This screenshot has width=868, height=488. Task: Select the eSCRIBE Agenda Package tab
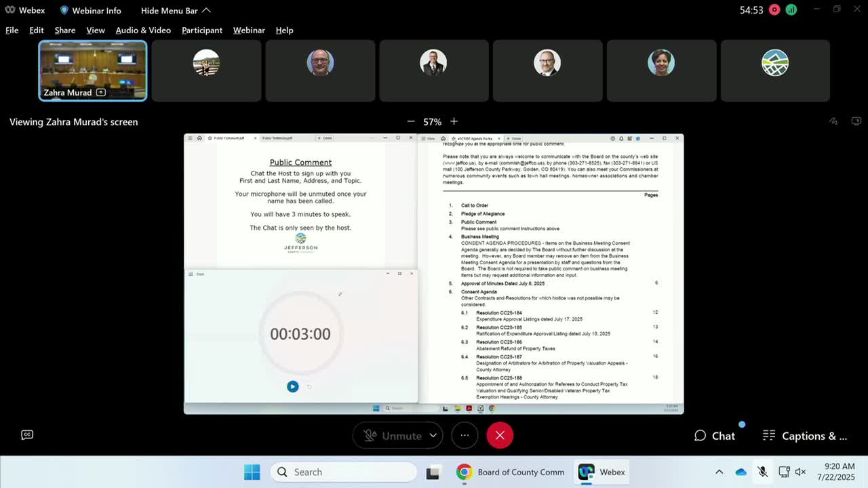pos(476,138)
